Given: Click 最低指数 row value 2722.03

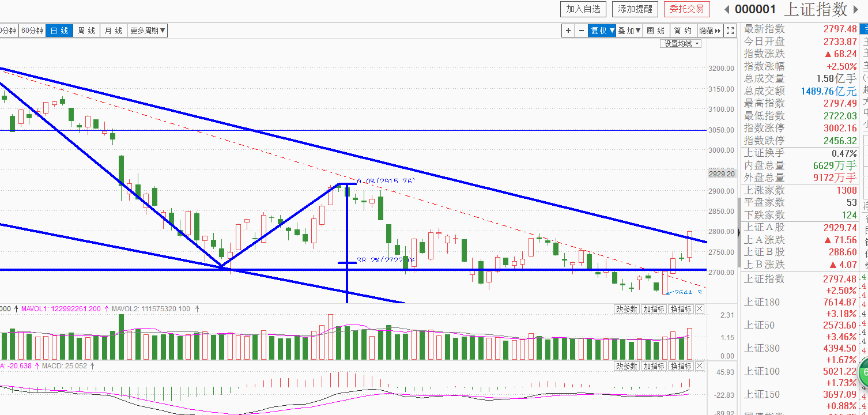Looking at the screenshot, I should coord(840,116).
